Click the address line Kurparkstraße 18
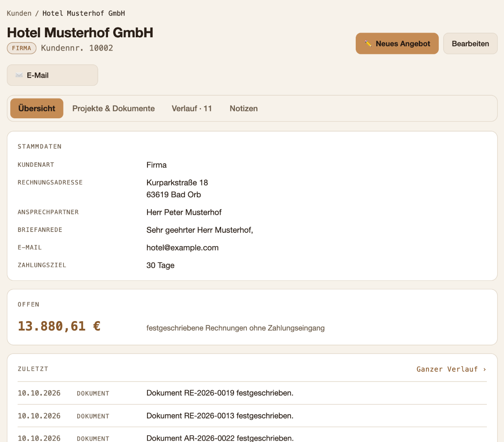 pyautogui.click(x=177, y=183)
